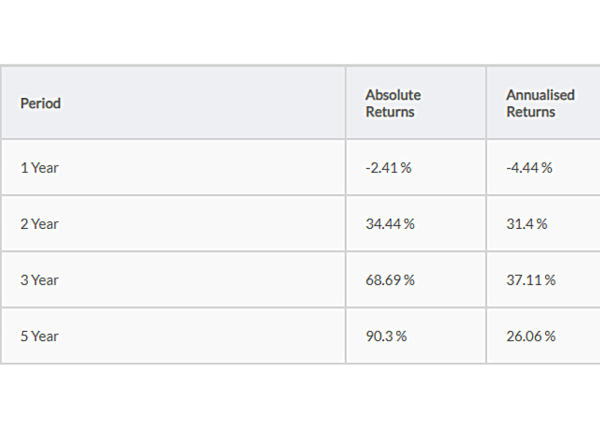This screenshot has width=600, height=428.
Task: Click the word Absolute in the header
Action: pos(393,95)
